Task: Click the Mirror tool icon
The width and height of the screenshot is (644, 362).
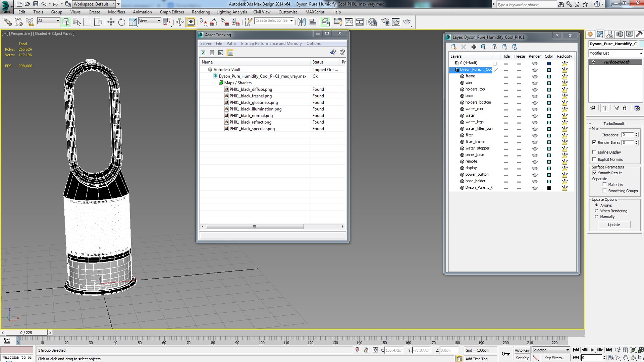Action: coord(302,22)
